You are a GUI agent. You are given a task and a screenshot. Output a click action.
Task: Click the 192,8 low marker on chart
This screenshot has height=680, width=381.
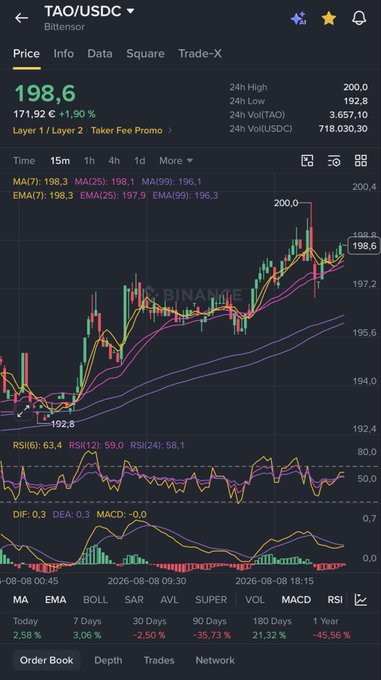[x=63, y=424]
